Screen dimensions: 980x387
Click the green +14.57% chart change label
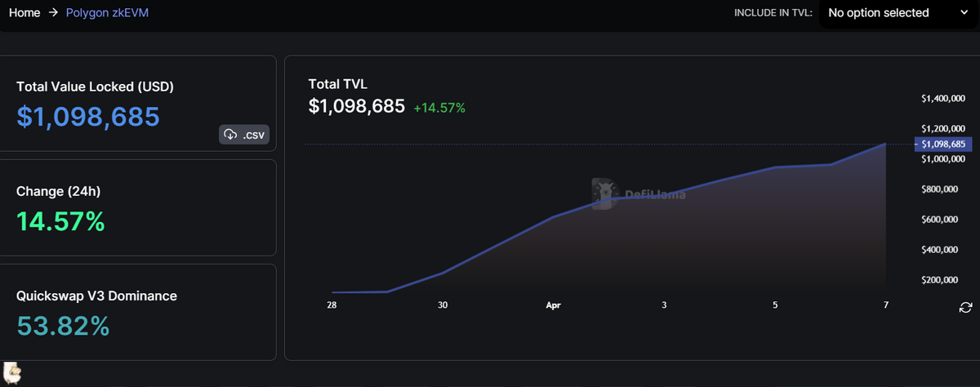click(x=439, y=107)
